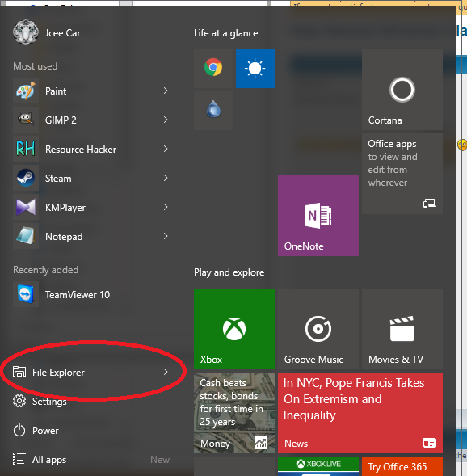Image resolution: width=467 pixels, height=476 pixels.
Task: Open the Xbox Live tile
Action: pyautogui.click(x=318, y=466)
